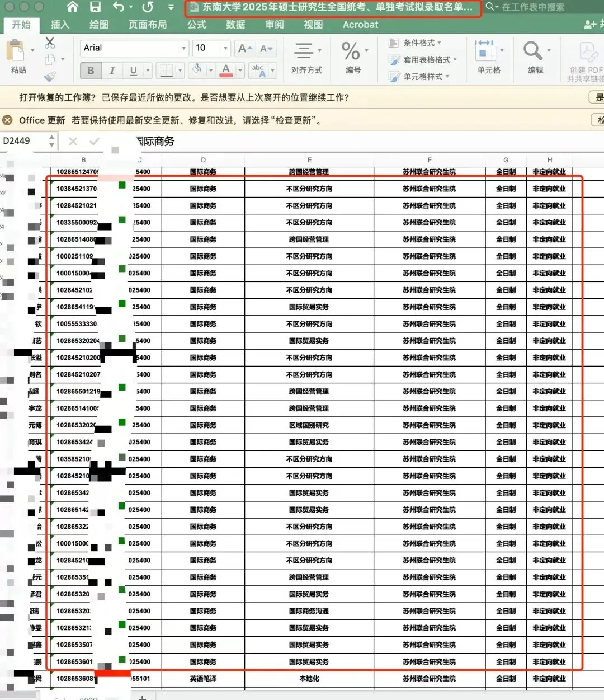Open the 单元格 cells menu
This screenshot has width=604, height=700.
(x=489, y=57)
